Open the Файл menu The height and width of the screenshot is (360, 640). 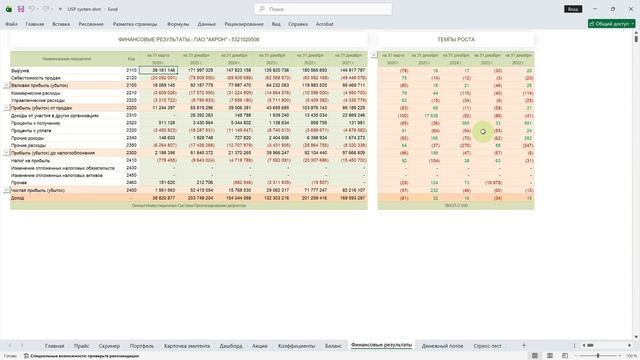(11, 24)
